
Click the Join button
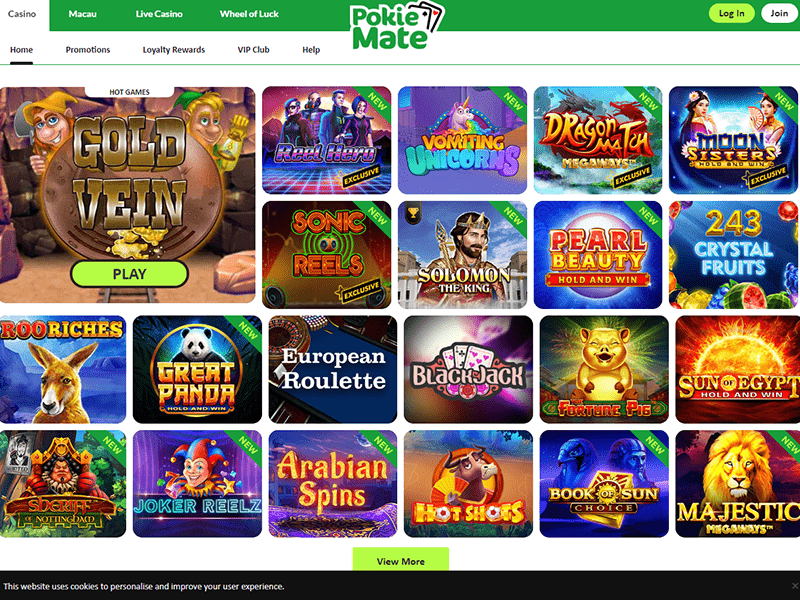point(779,13)
